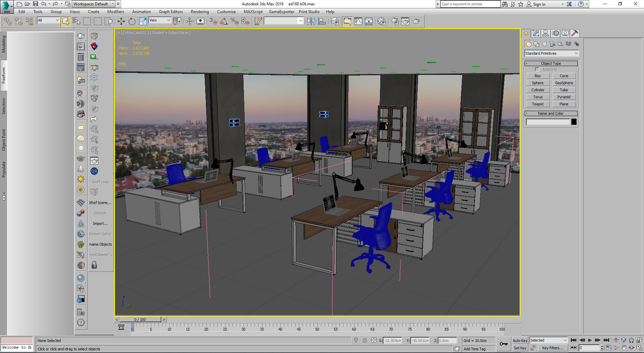Click the object name input field
This screenshot has width=644, height=353.
(x=548, y=122)
